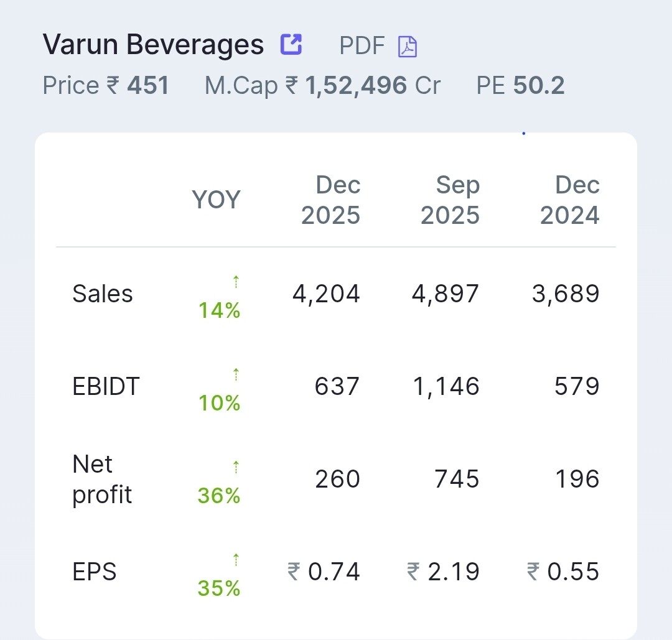
Task: Click the EBIDT YOY up arrow
Action: click(x=236, y=374)
